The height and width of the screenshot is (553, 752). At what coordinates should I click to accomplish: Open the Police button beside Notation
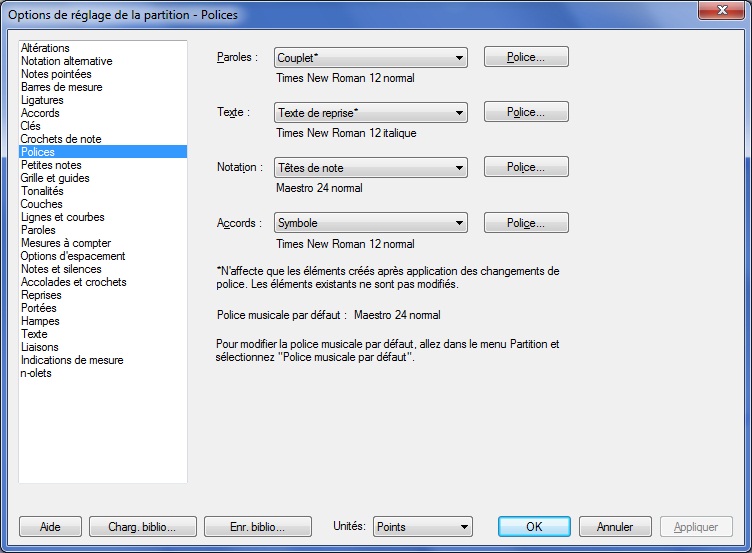(526, 168)
